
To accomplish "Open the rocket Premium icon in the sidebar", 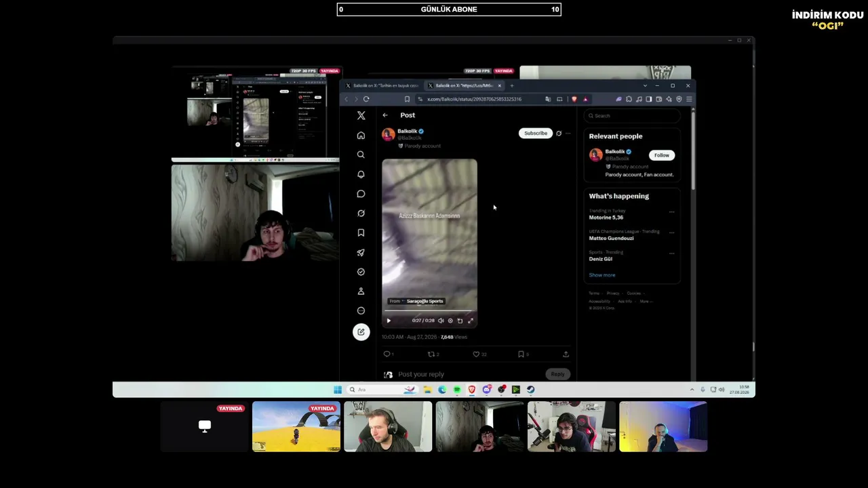I will coord(361,252).
